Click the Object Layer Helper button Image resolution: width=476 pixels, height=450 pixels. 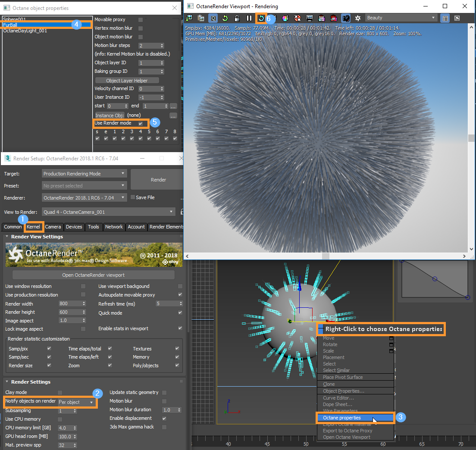tap(127, 81)
